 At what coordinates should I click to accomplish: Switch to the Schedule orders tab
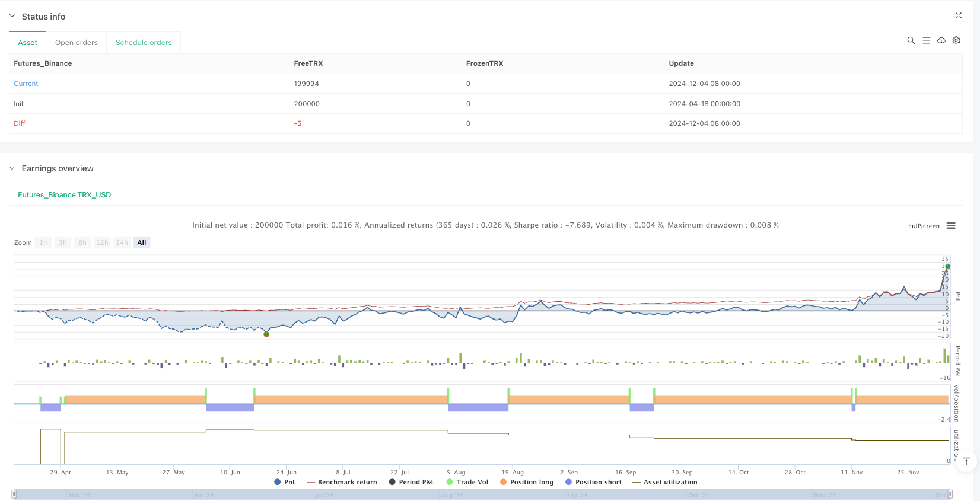click(144, 43)
